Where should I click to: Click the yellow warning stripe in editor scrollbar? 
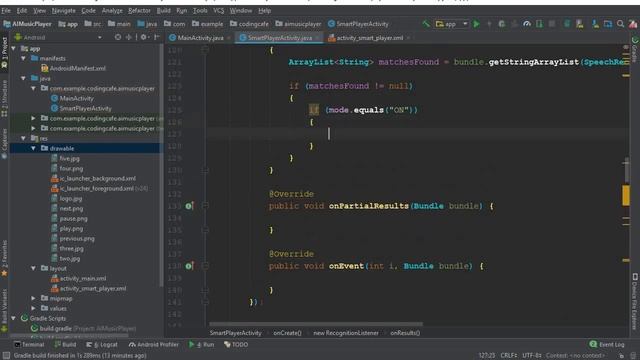coord(626,195)
